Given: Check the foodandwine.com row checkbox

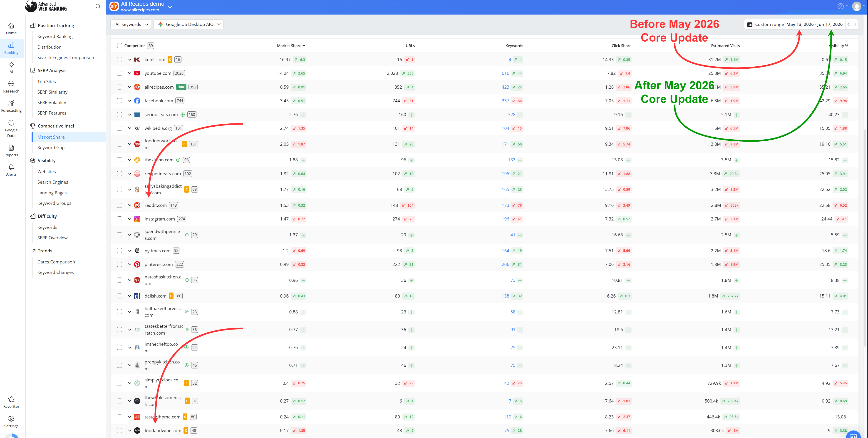Looking at the screenshot, I should click(119, 430).
